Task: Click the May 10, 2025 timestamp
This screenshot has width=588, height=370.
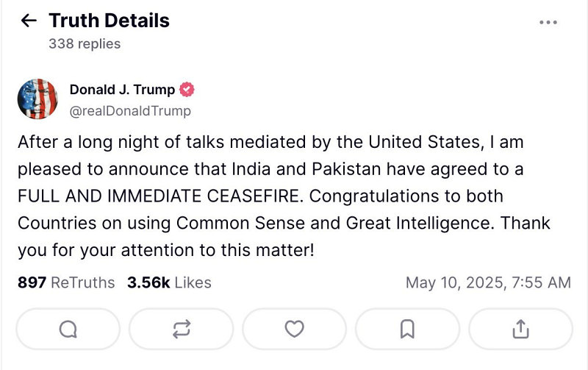Action: [x=487, y=282]
